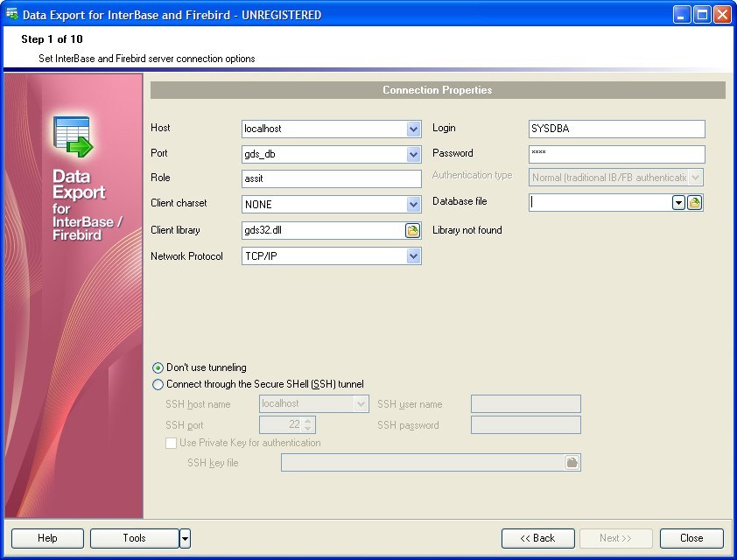737x560 pixels.
Task: Click the Connection Properties header bar
Action: [x=438, y=90]
